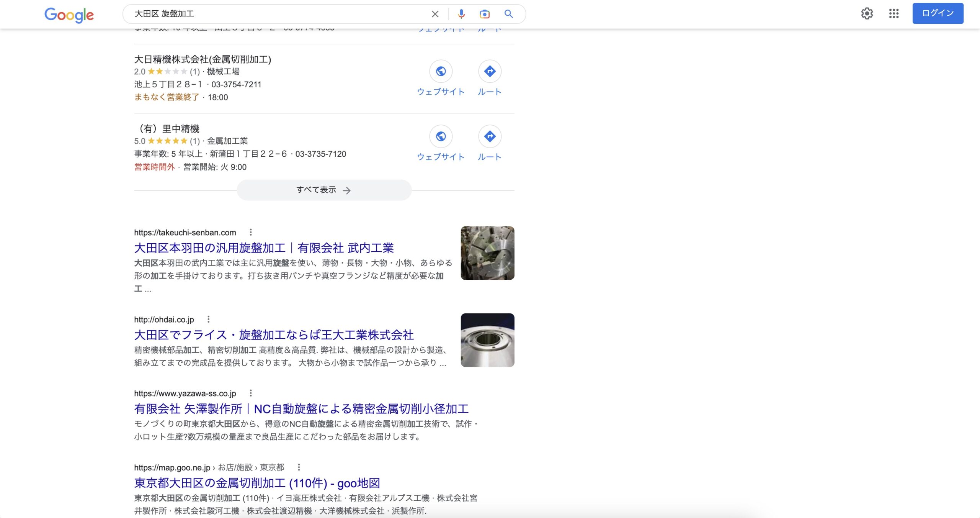Open the settings gear icon
This screenshot has width=980, height=518.
tap(867, 14)
